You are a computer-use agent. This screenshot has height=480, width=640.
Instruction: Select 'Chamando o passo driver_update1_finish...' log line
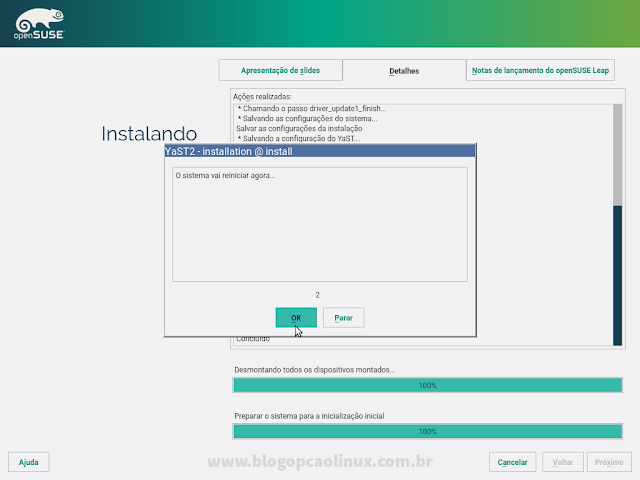click(312, 109)
